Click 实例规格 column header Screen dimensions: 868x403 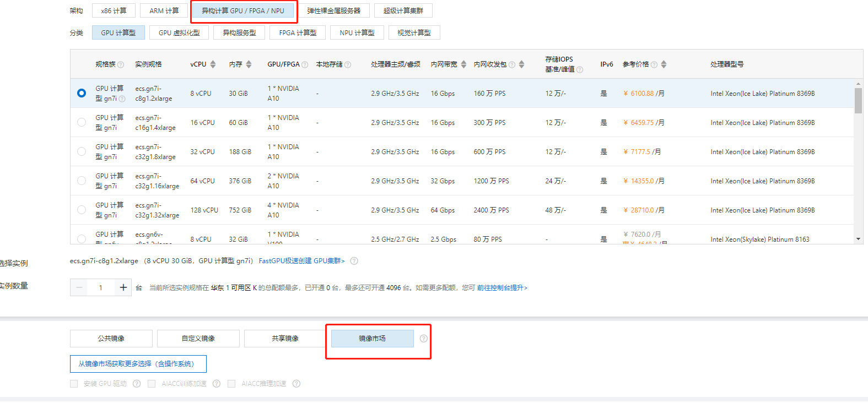click(148, 64)
